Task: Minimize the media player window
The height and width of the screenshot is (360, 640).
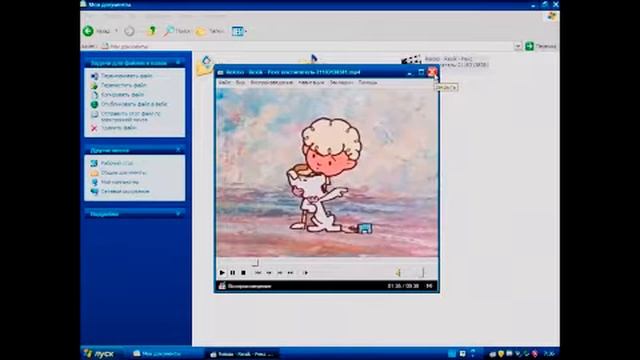Action: pos(410,72)
